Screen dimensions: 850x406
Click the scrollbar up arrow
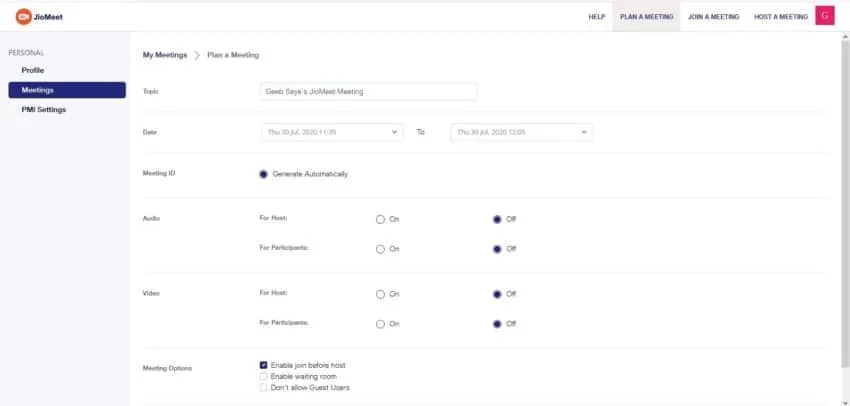pyautogui.click(x=846, y=37)
